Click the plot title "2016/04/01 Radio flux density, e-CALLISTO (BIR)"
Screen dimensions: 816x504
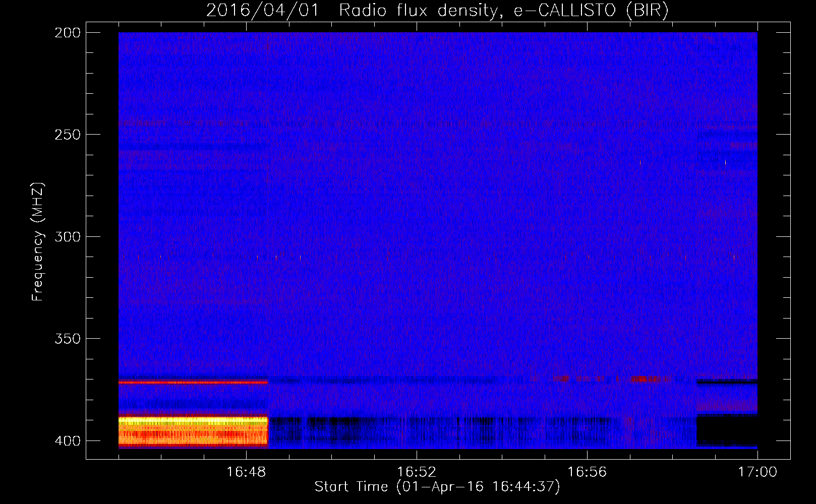coord(437,11)
